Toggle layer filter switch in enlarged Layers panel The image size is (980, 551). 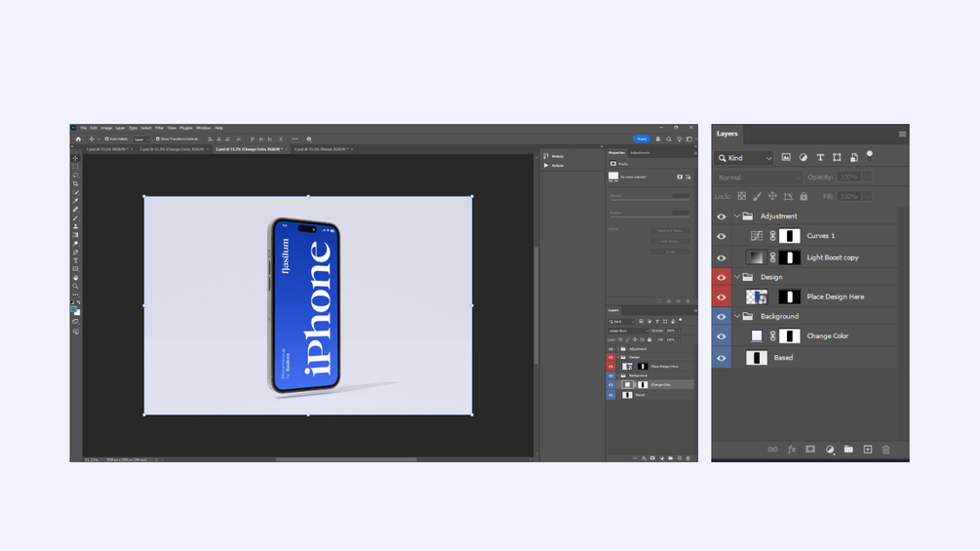(x=870, y=156)
